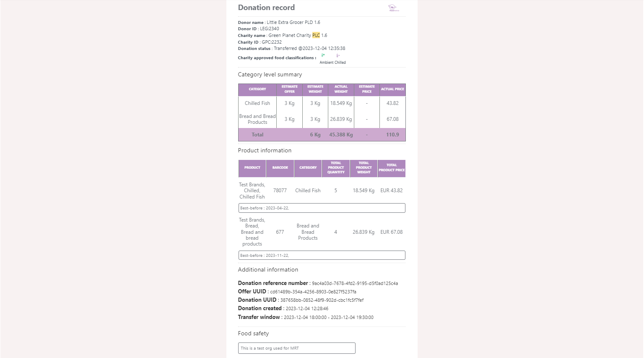Image resolution: width=644 pixels, height=358 pixels.
Task: Click the EUR 67.08 product price
Action: (x=391, y=232)
